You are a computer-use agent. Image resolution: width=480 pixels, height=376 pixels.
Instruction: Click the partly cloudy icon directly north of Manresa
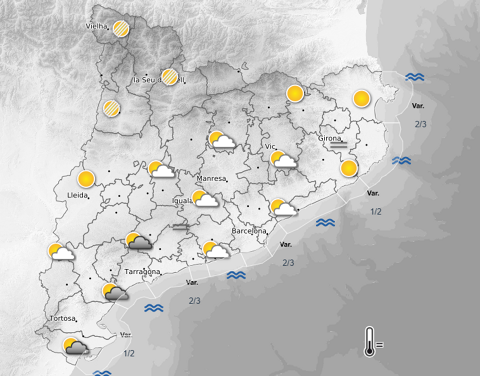click(x=222, y=140)
